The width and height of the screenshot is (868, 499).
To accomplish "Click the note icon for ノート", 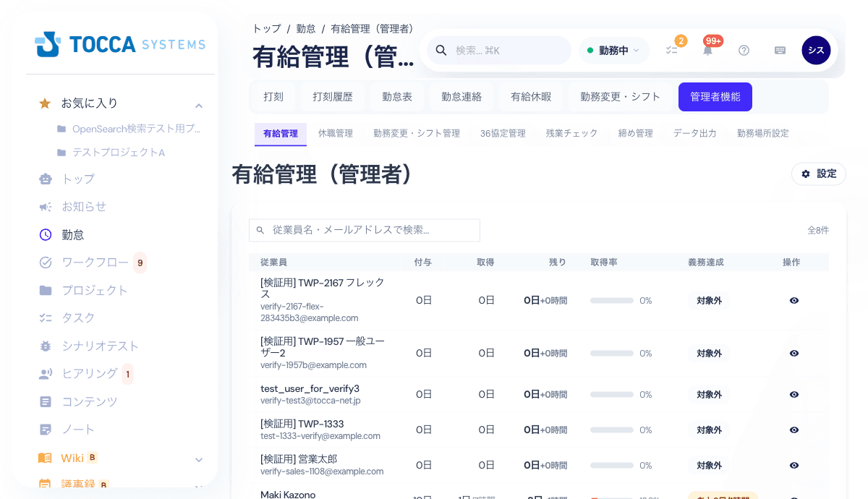I will 46,430.
